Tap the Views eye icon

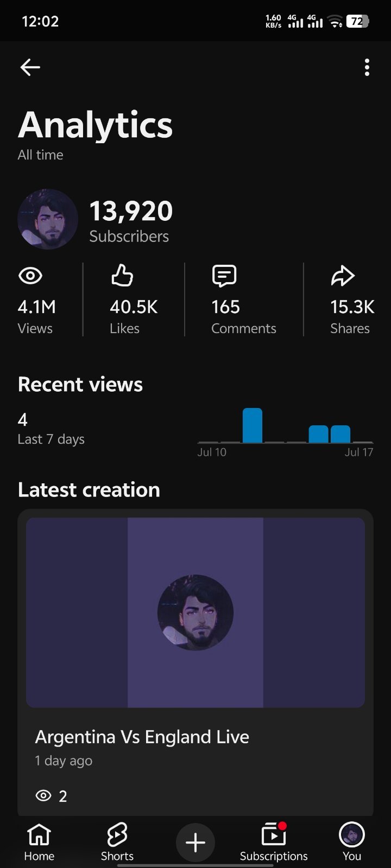click(30, 276)
